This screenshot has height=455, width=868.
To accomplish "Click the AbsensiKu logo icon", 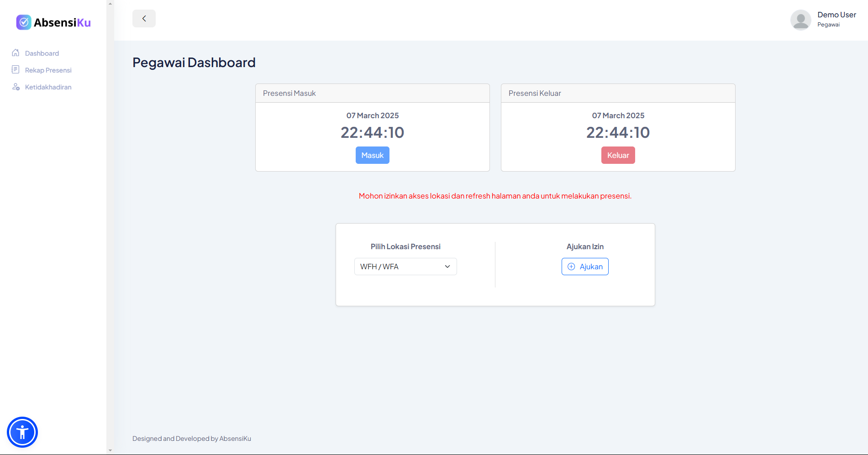I will point(23,22).
